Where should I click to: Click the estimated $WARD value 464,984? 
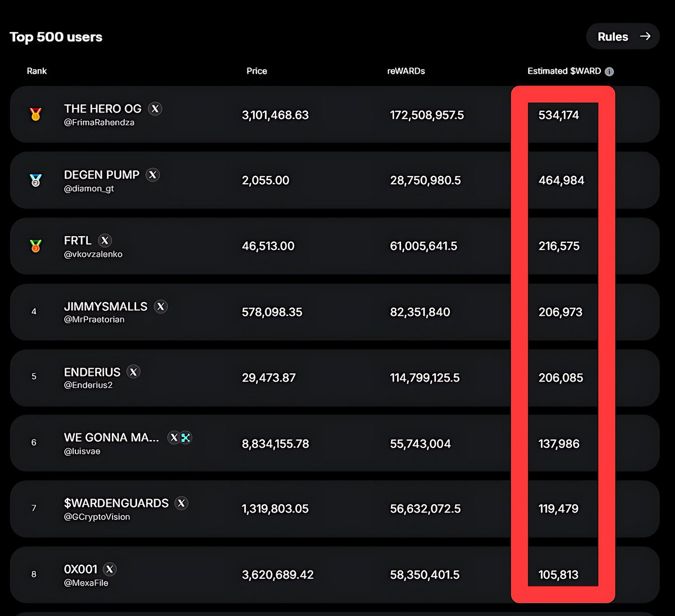561,180
